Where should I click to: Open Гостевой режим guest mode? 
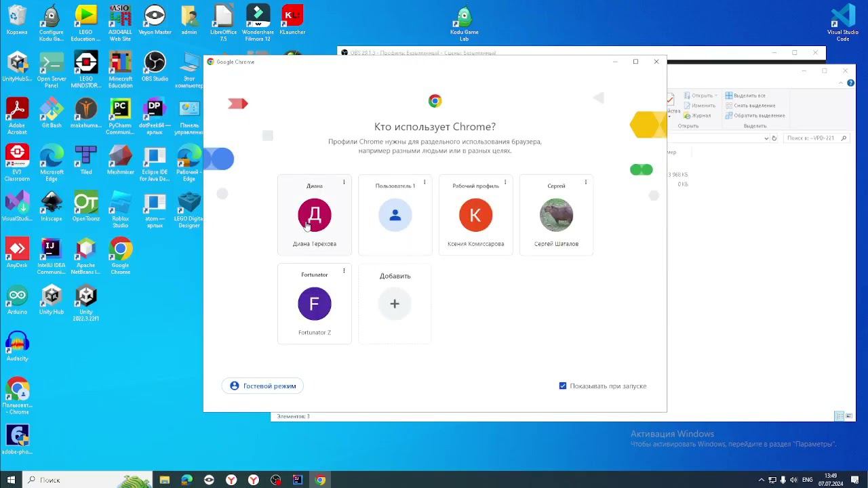262,386
